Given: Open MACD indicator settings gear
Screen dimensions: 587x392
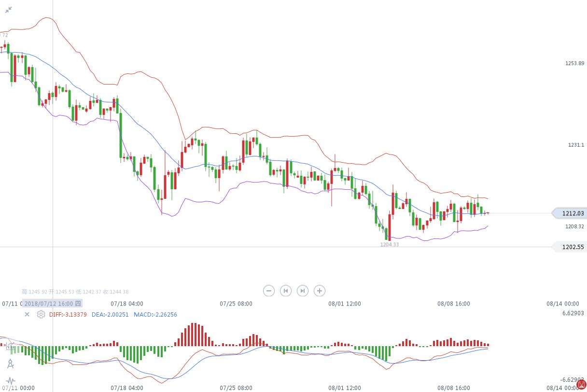Looking at the screenshot, I should [41, 314].
